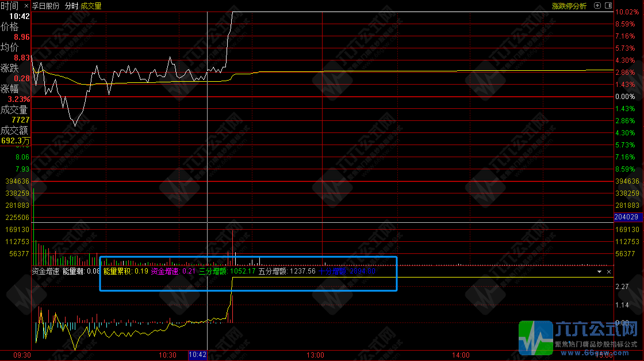This screenshot has height=361, width=644.
Task: Expand the indicator panel dropdown arrow
Action: pos(599,271)
